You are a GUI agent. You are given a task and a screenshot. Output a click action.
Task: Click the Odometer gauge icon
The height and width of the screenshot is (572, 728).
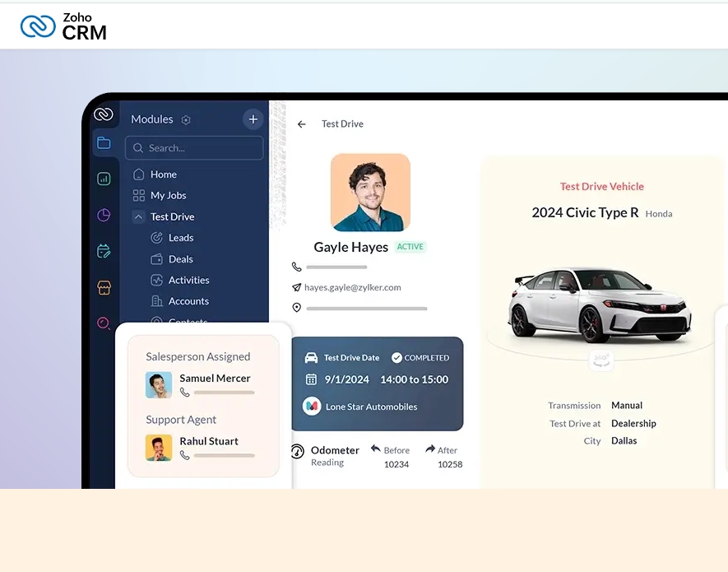(x=297, y=451)
